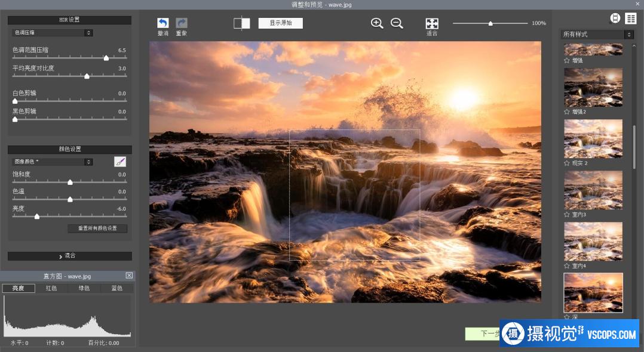Viewport: 644px width, 352px height.
Task: Click the 显示原始 button
Action: (x=281, y=23)
